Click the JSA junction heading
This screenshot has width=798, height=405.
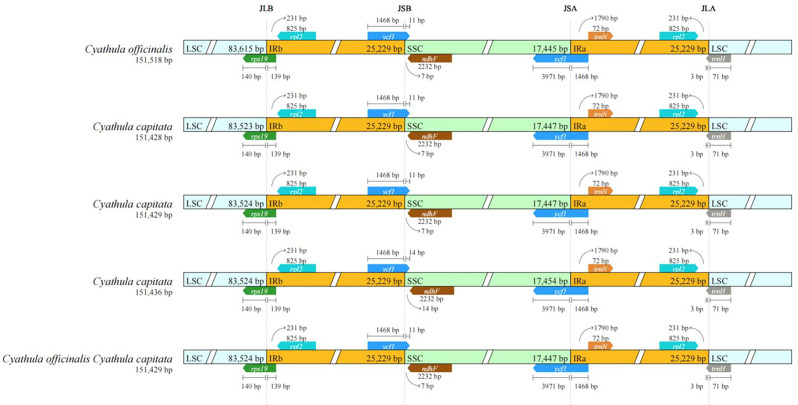click(570, 8)
